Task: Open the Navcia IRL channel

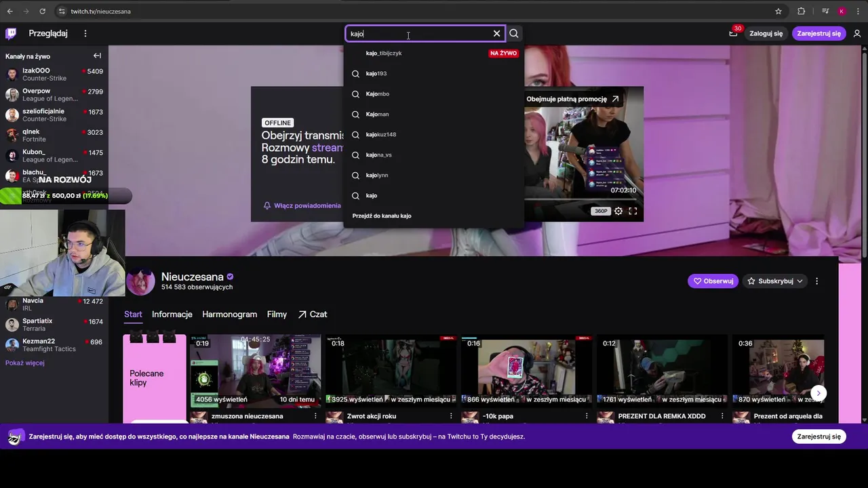Action: [x=54, y=304]
